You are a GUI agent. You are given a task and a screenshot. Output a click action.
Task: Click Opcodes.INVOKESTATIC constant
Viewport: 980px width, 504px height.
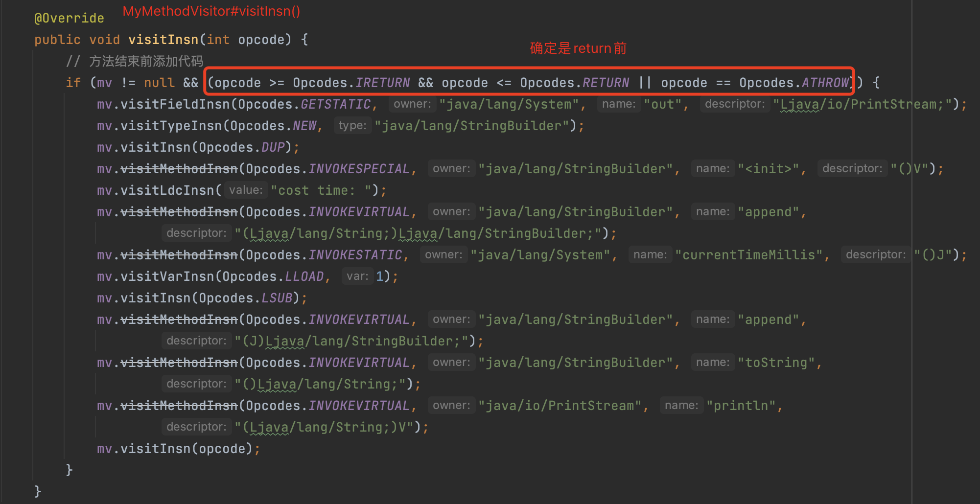pyautogui.click(x=324, y=255)
